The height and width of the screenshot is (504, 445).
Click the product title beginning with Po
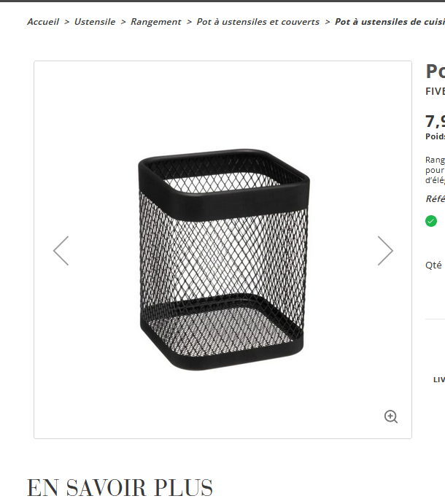435,71
